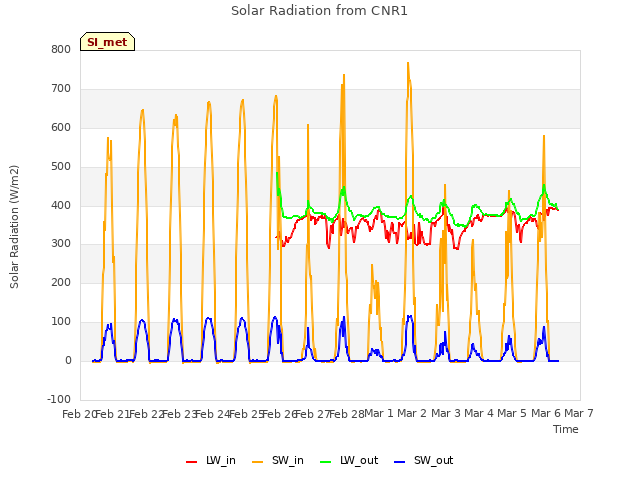Toggle LW_out series in legend

click(349, 460)
